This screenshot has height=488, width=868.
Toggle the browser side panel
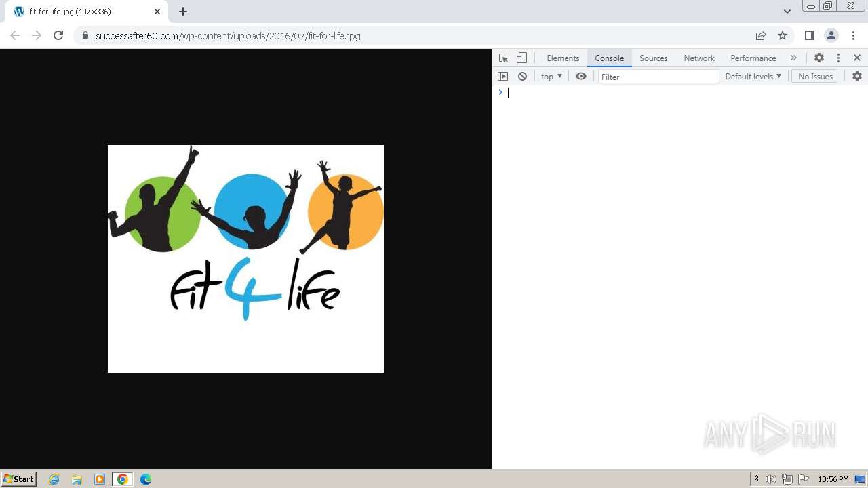point(810,35)
